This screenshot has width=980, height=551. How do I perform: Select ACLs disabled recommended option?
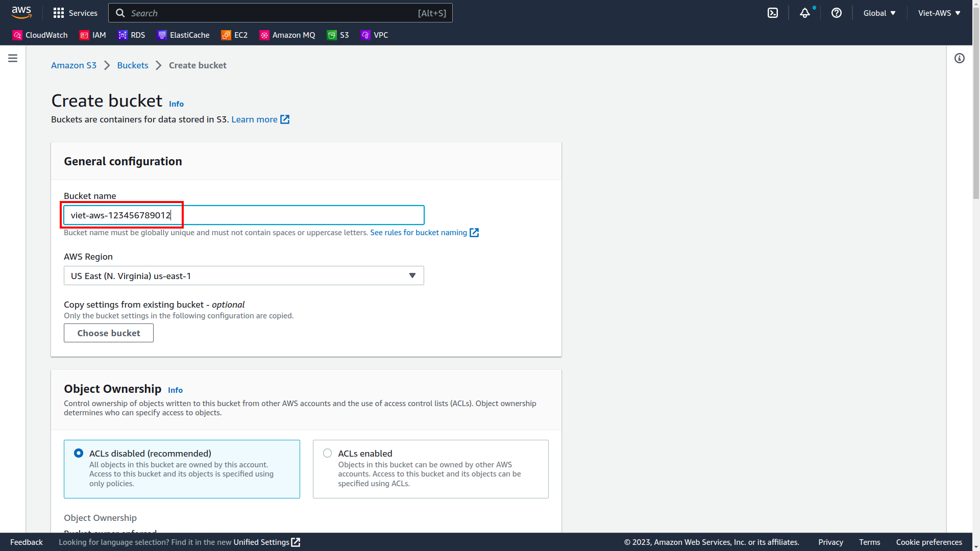click(x=78, y=452)
